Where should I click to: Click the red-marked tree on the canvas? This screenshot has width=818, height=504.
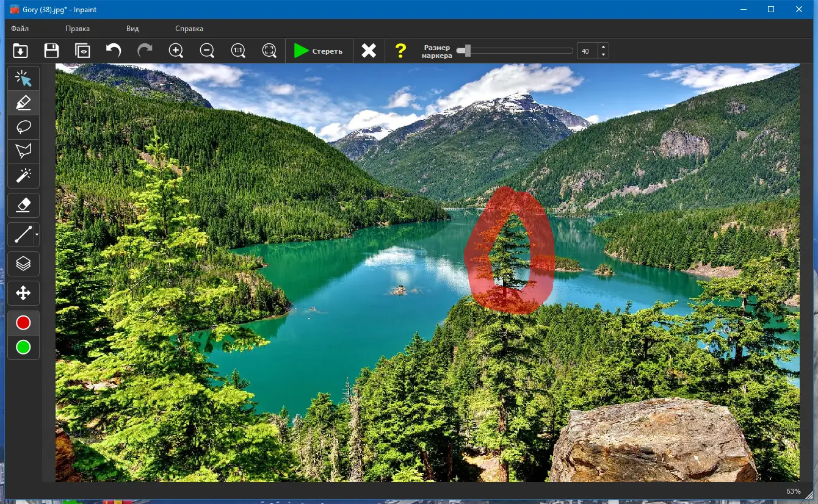(512, 250)
